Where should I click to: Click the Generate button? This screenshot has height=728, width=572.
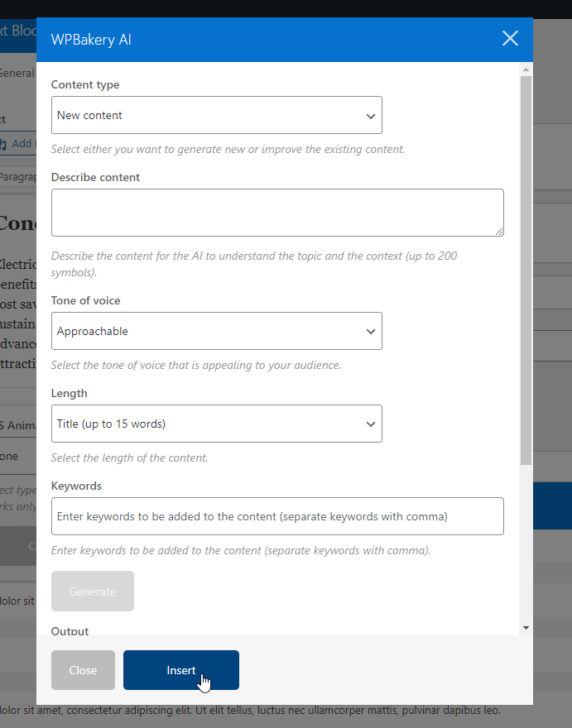coord(93,591)
